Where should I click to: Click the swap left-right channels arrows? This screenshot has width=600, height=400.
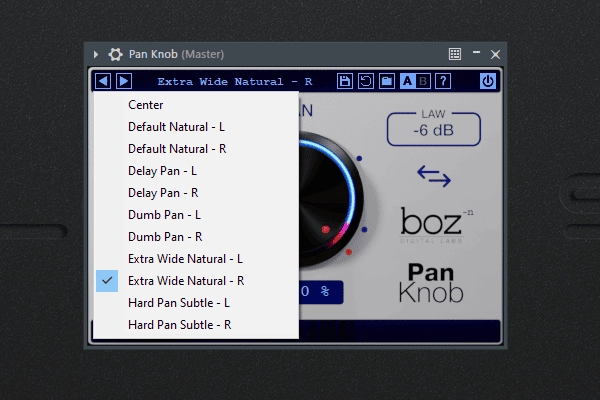coord(434,176)
